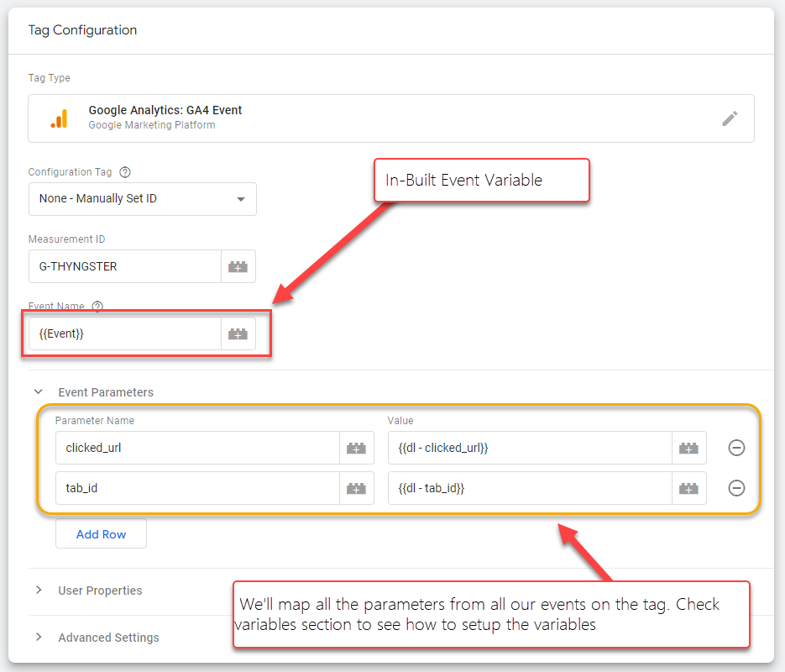The height and width of the screenshot is (672, 785).
Task: Open help icon next to Configuration Tag
Action: pyautogui.click(x=125, y=172)
